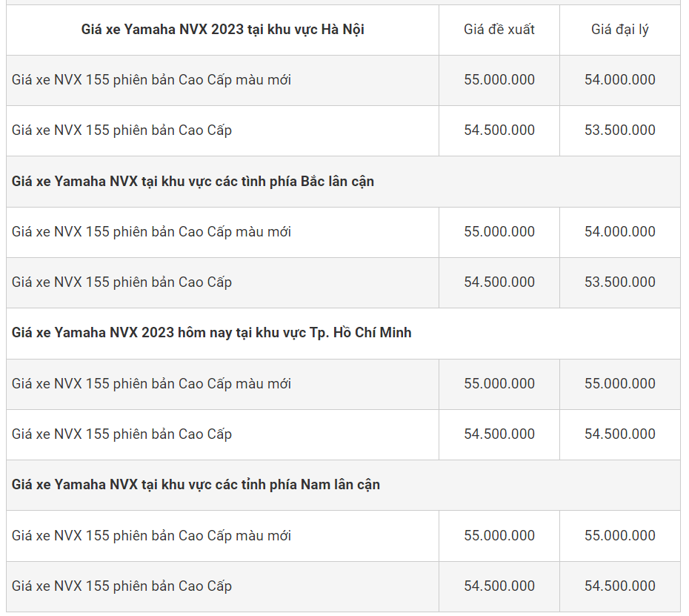Select the "các tỉnh phía Bắc lân cận" section heading

click(x=193, y=182)
